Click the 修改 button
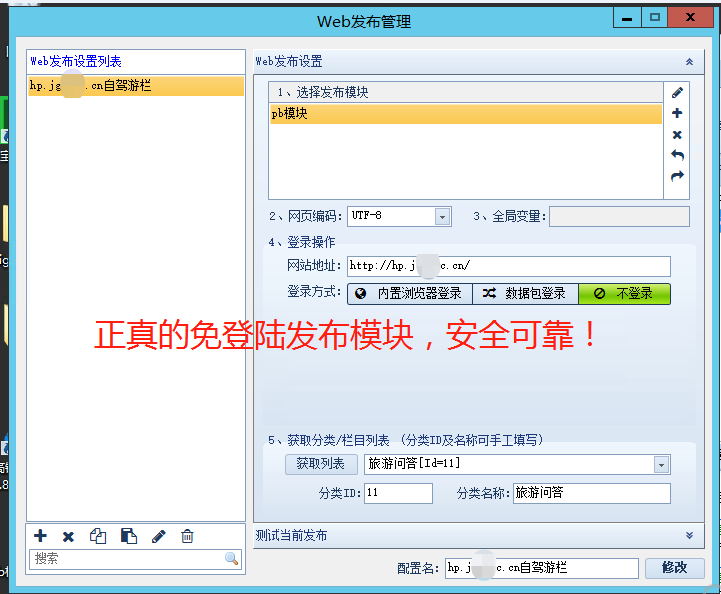The image size is (721, 594). point(675,568)
